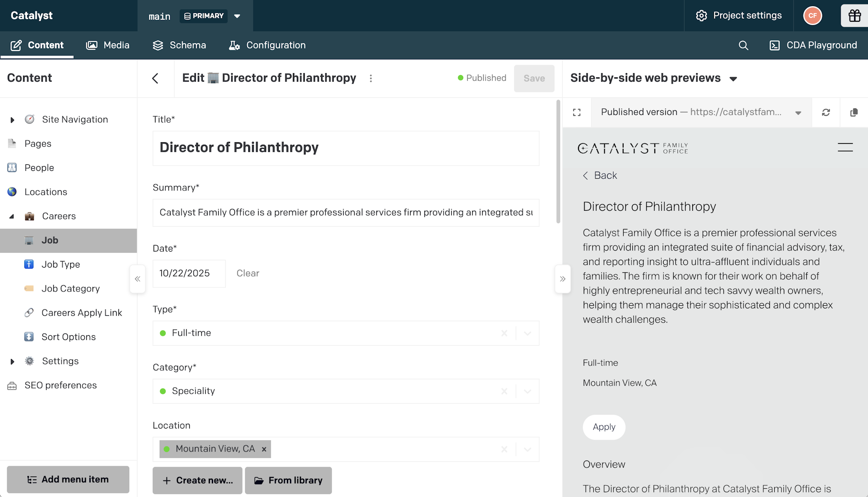The height and width of the screenshot is (497, 868).
Task: Expand preview to fullscreen
Action: pos(577,112)
